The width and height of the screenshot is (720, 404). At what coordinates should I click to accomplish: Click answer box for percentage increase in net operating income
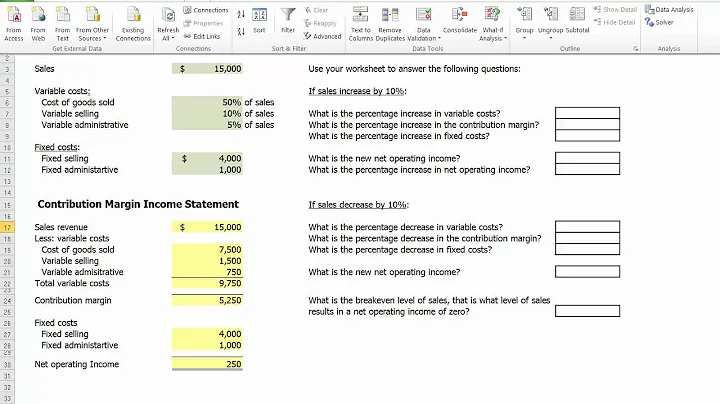pyautogui.click(x=587, y=169)
